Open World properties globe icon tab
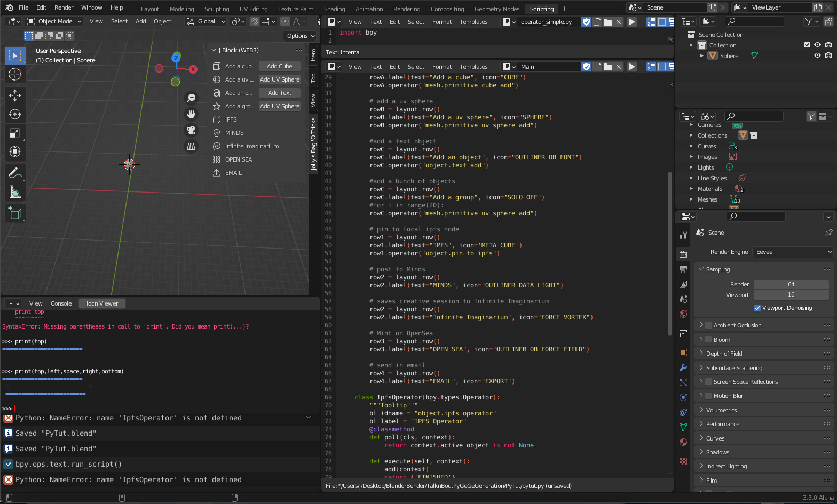This screenshot has height=504, width=837. pos(683,314)
